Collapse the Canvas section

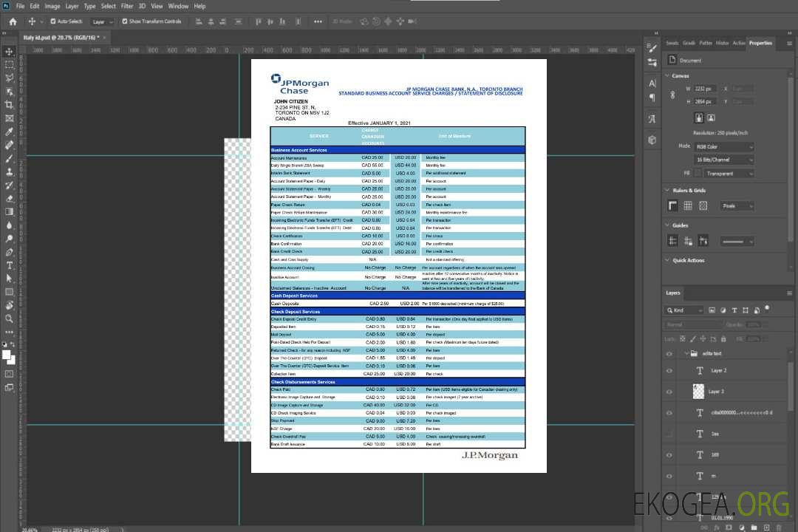click(668, 76)
